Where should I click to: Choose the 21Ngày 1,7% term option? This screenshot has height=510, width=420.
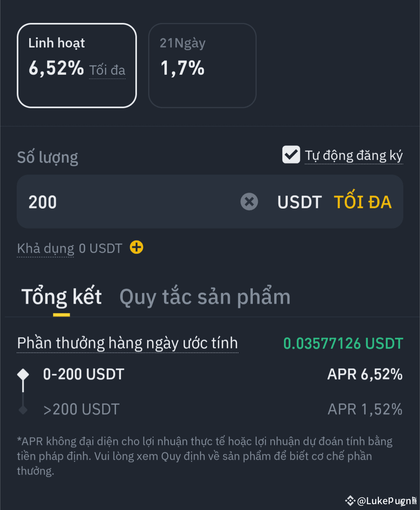point(202,65)
